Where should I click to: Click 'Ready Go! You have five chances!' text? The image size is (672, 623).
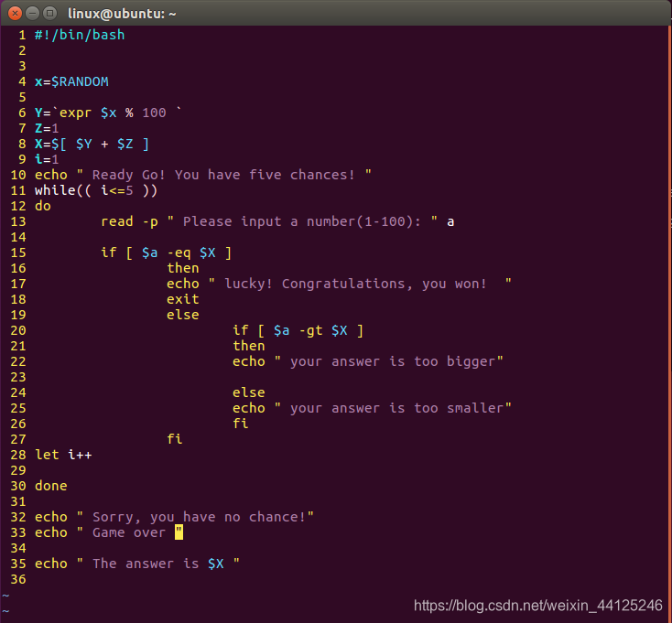pos(223,175)
